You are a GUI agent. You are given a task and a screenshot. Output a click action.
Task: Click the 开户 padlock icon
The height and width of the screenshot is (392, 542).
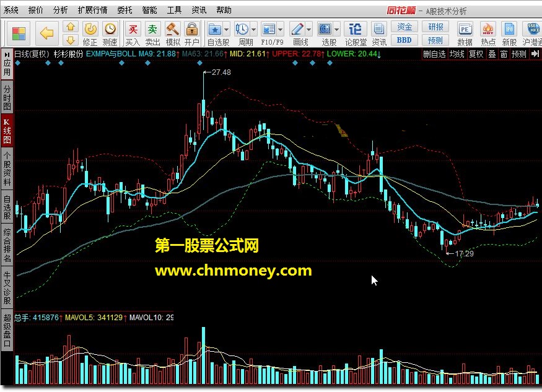pyautogui.click(x=191, y=29)
